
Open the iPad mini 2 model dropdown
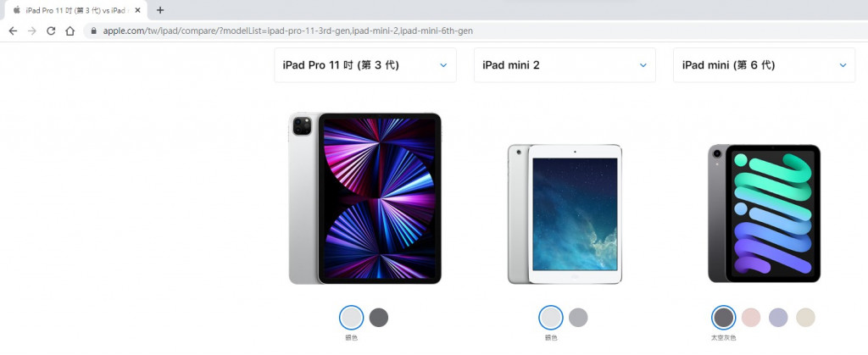[565, 65]
